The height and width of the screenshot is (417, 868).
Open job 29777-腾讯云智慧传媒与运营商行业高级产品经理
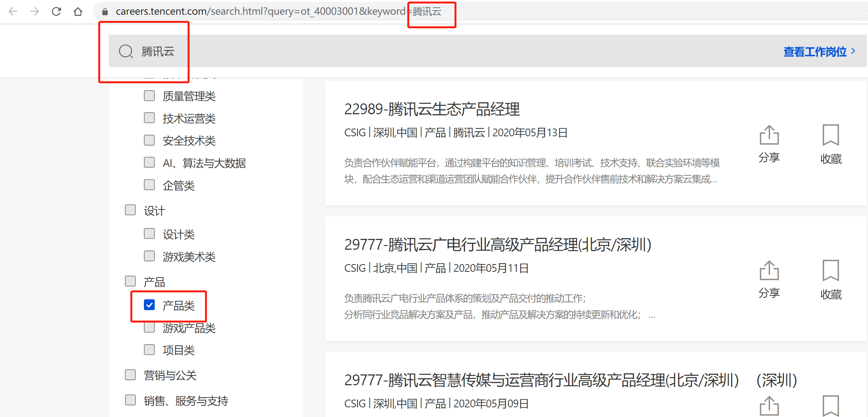(571, 380)
